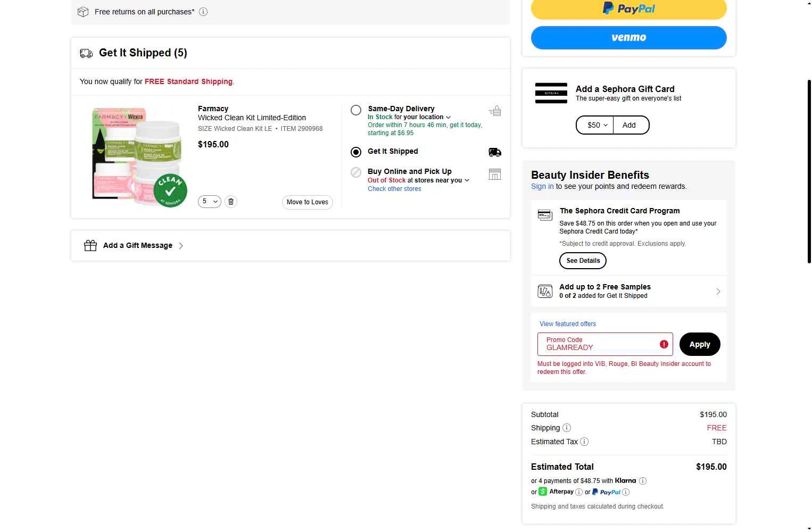Image resolution: width=812 pixels, height=532 pixels.
Task: Pay with the Venmo button
Action: point(628,38)
